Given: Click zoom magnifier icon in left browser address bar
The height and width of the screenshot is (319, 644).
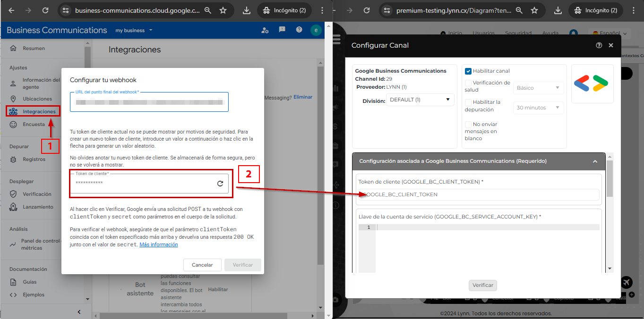Looking at the screenshot, I should 208,10.
